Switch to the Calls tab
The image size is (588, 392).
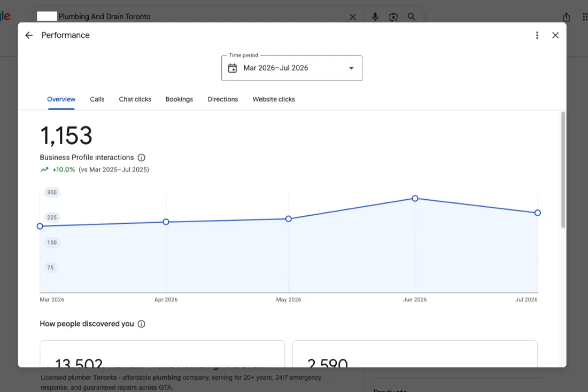tap(97, 99)
